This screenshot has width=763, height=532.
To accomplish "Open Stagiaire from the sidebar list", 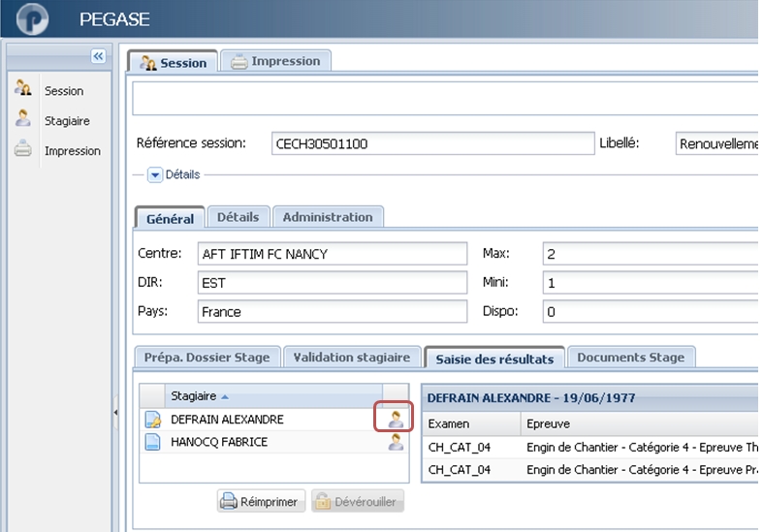I will pyautogui.click(x=67, y=120).
